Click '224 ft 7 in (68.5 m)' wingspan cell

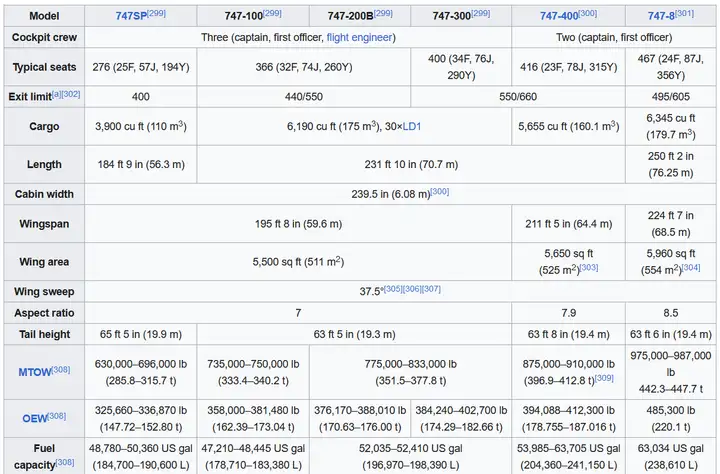(671, 224)
